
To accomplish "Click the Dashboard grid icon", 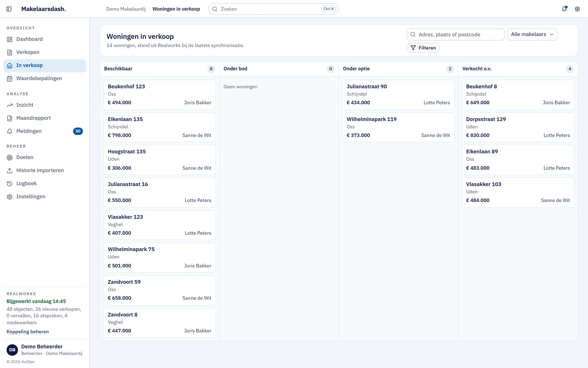I will point(10,39).
